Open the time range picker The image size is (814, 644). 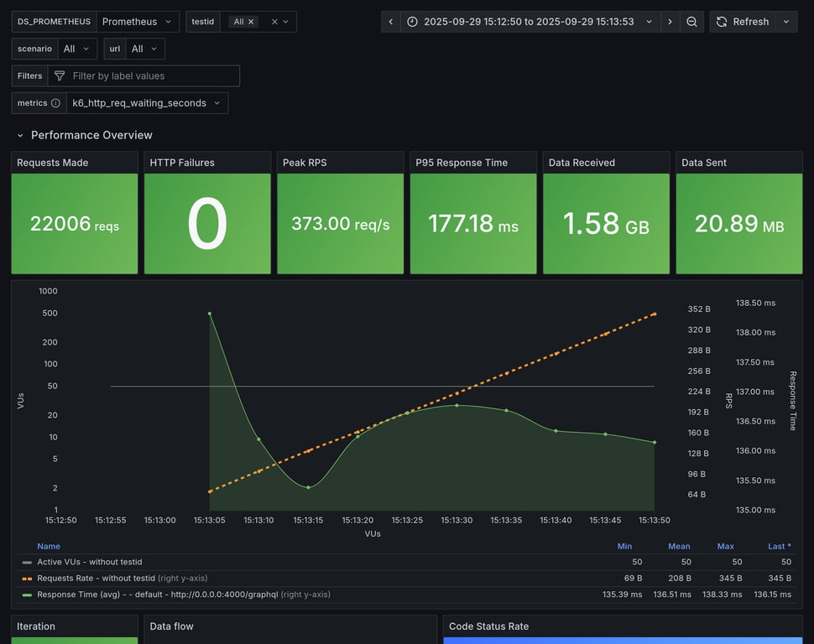click(x=530, y=22)
